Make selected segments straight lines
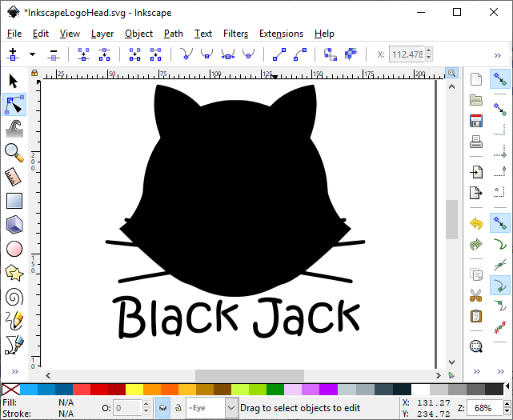 click(x=279, y=54)
